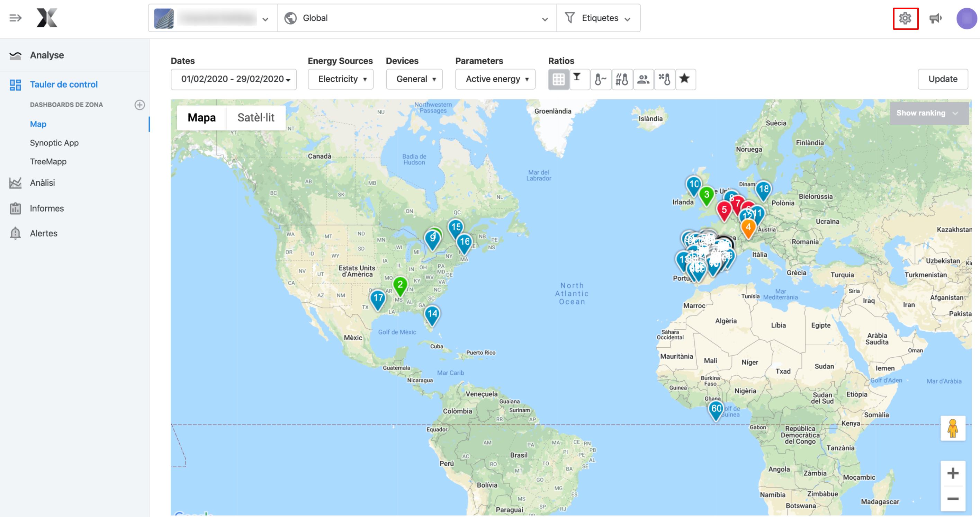Image resolution: width=980 pixels, height=517 pixels.
Task: Click green map marker 2
Action: click(400, 286)
